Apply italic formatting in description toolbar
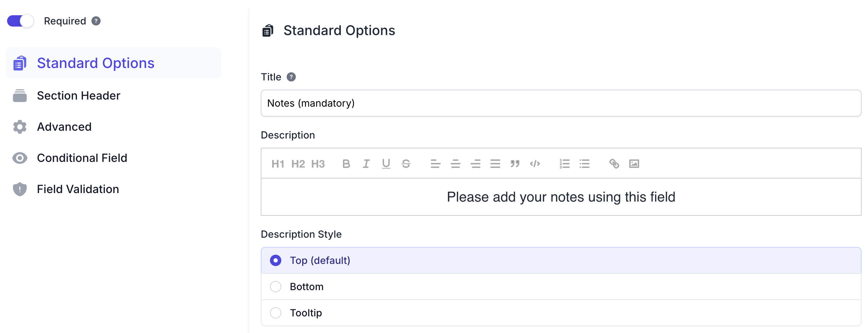The height and width of the screenshot is (333, 868). pos(366,164)
